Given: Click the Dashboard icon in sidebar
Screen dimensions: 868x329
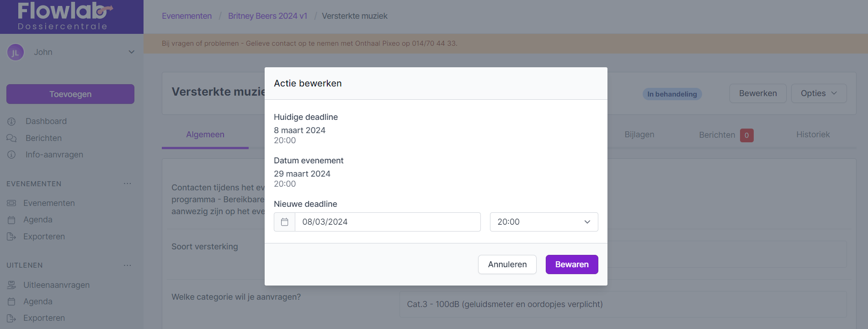Looking at the screenshot, I should click(11, 121).
